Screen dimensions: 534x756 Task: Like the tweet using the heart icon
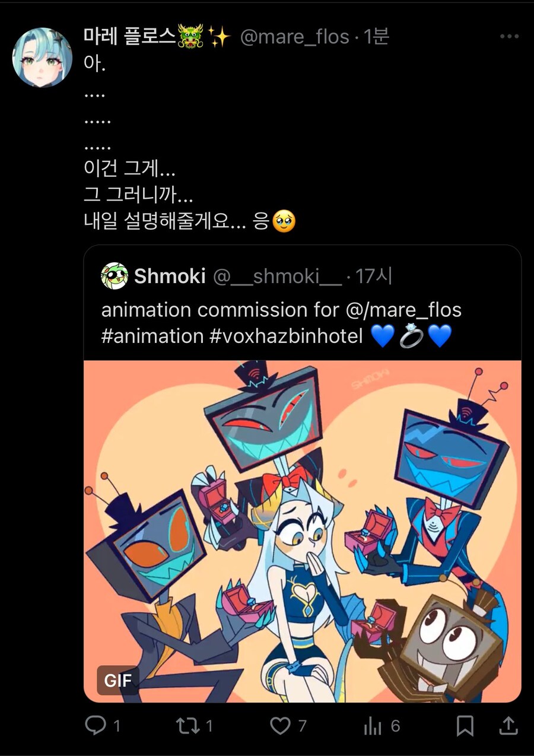pos(279,725)
